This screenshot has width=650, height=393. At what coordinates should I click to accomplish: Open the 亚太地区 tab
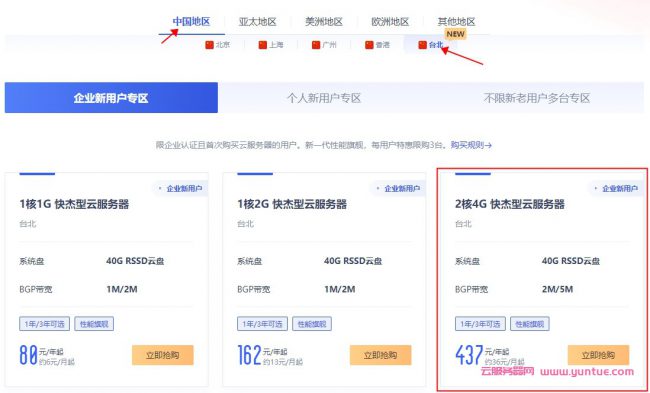point(257,22)
